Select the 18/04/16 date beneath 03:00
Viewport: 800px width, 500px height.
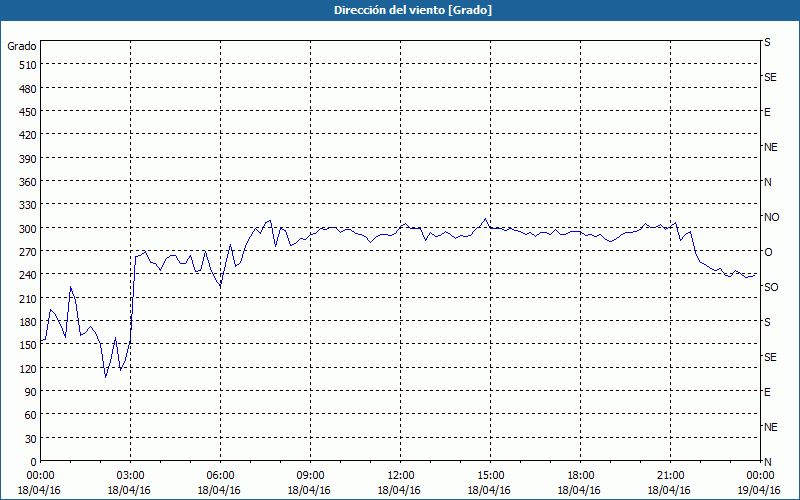click(129, 490)
